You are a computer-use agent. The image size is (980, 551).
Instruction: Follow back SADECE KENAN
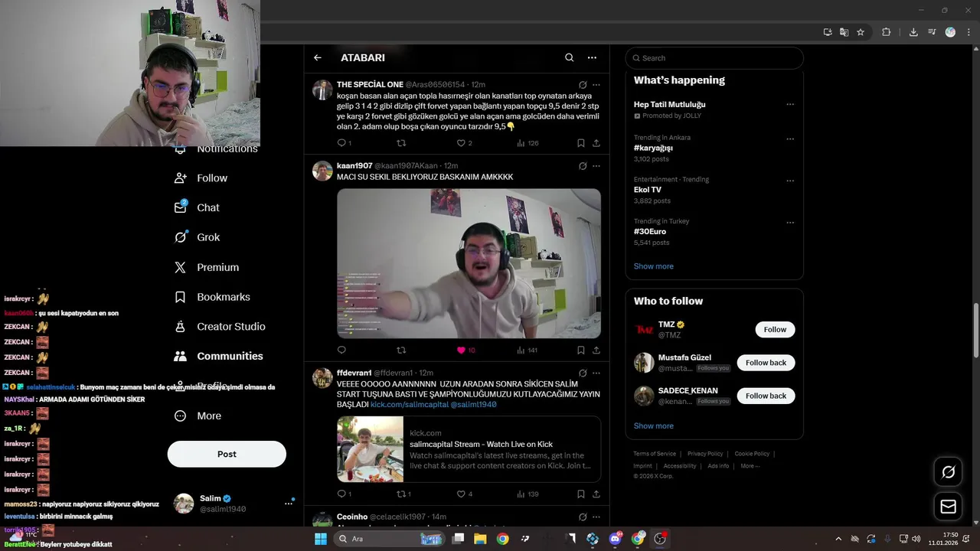766,396
